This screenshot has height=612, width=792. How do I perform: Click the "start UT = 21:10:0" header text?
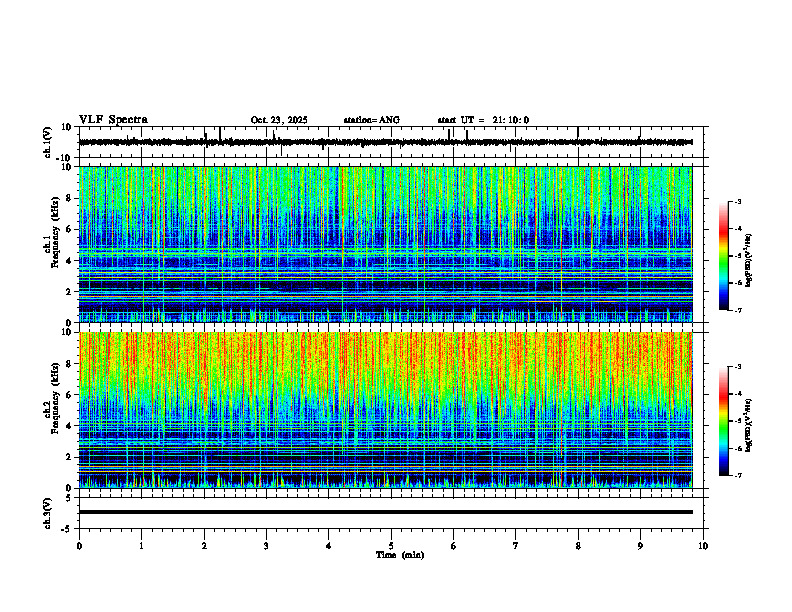click(x=483, y=120)
